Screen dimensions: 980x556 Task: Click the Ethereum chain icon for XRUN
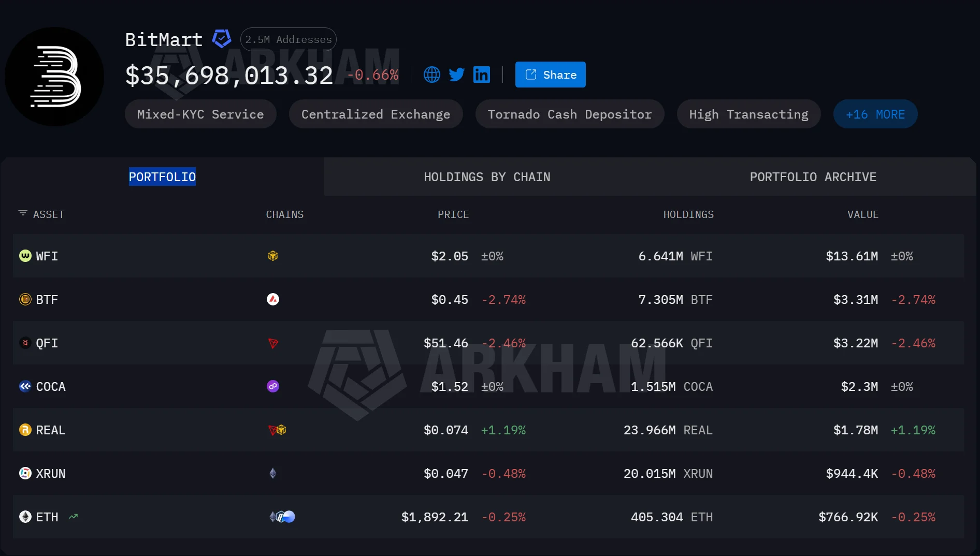tap(273, 473)
